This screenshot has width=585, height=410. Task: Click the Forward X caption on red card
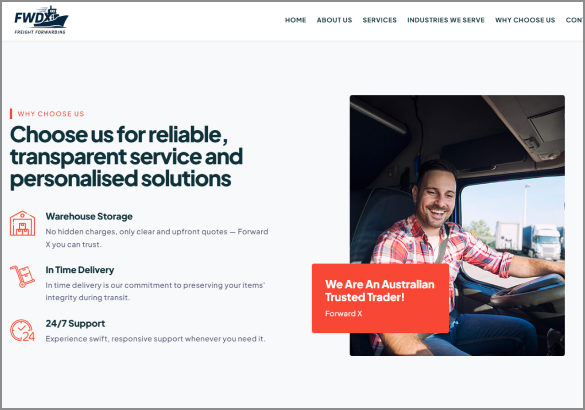pos(344,313)
